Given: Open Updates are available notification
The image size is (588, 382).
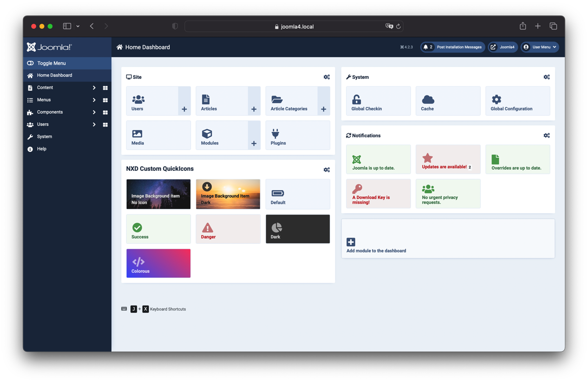Looking at the screenshot, I should (448, 159).
